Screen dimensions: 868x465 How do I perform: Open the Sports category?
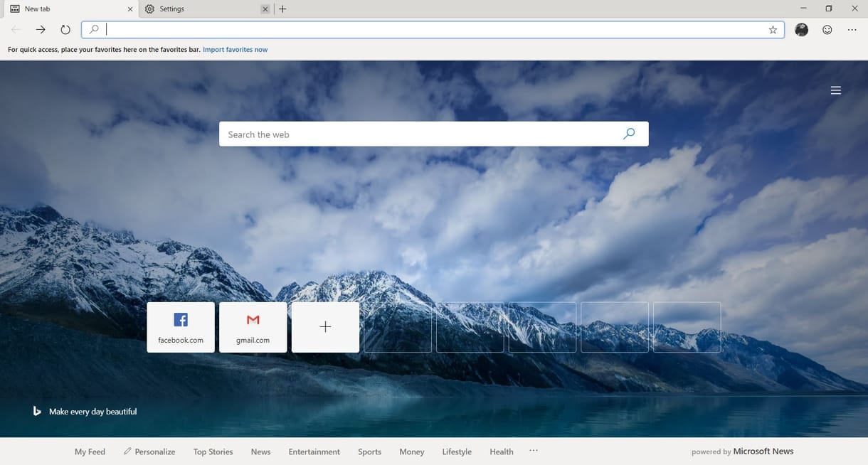pyautogui.click(x=369, y=451)
